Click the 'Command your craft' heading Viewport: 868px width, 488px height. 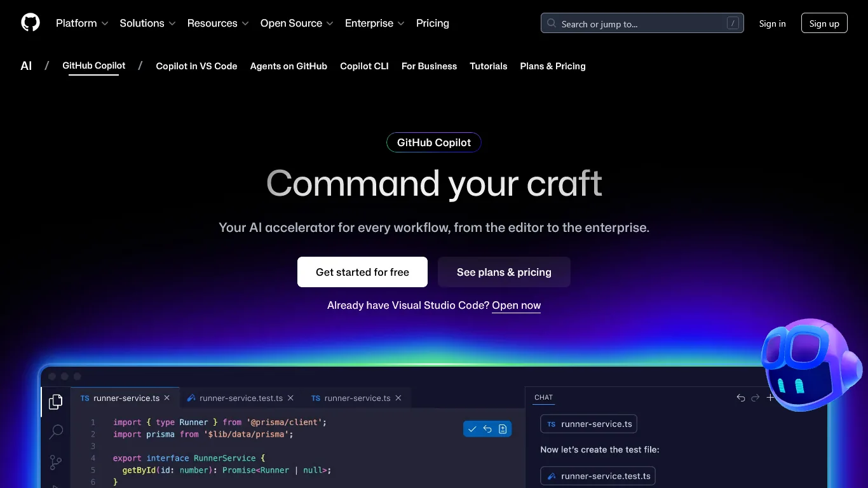point(434,184)
